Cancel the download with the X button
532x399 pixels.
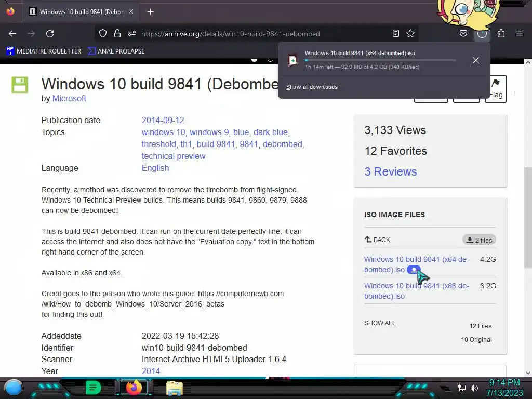coord(476,60)
